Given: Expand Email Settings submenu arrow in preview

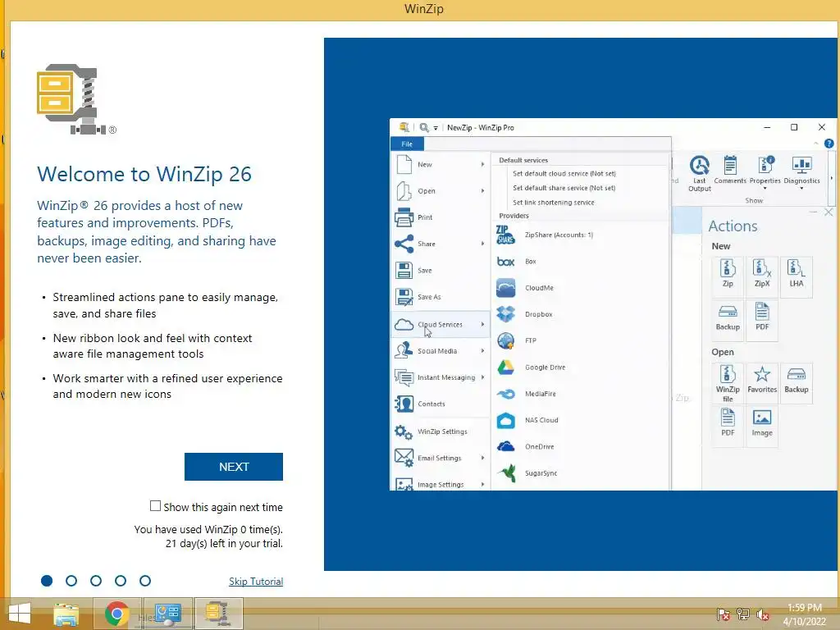Looking at the screenshot, I should pos(482,458).
